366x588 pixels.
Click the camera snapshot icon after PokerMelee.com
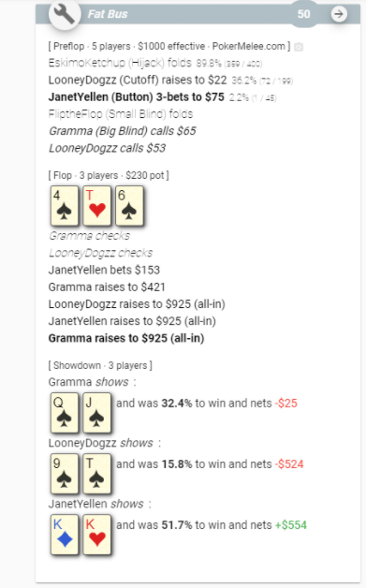coord(299,47)
